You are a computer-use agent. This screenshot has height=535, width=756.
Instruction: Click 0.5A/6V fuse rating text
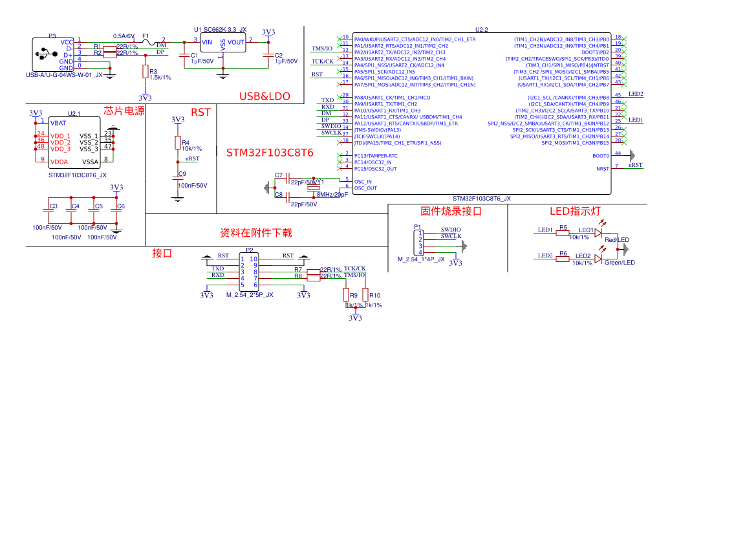click(x=124, y=36)
